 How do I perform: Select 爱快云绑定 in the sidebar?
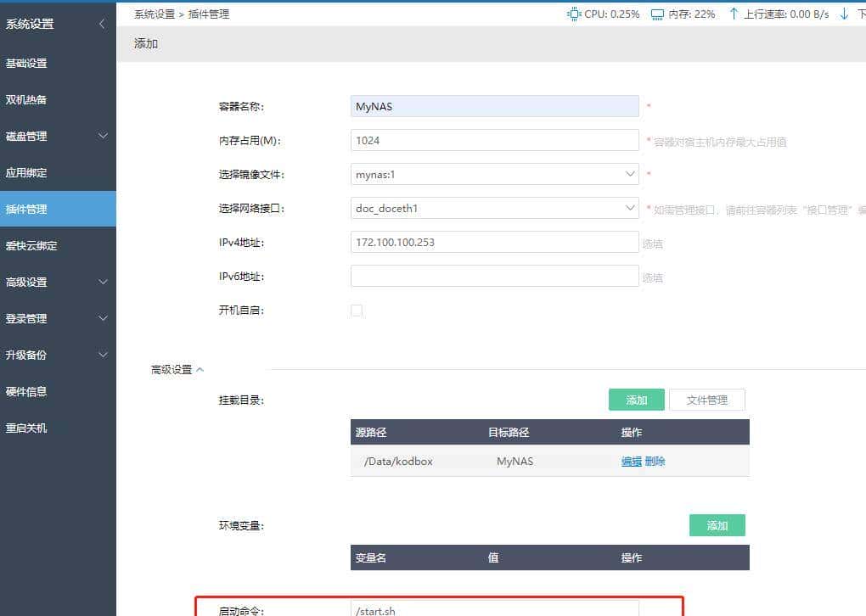click(34, 244)
